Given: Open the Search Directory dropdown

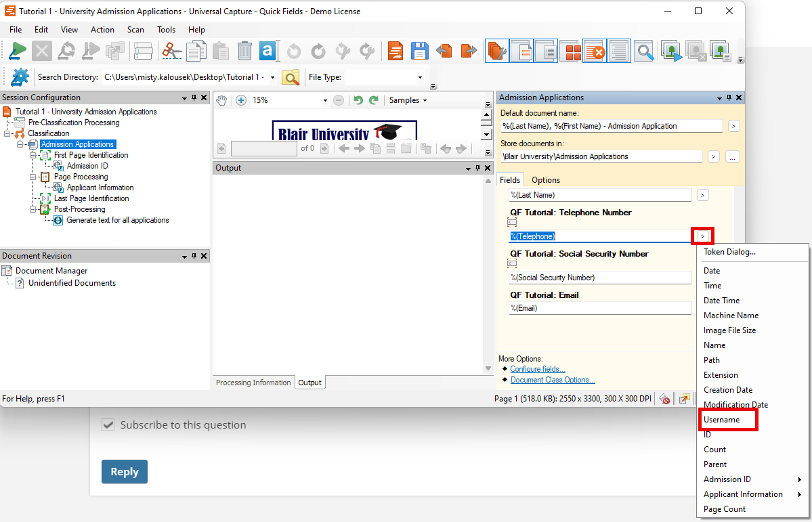Looking at the screenshot, I should [273, 77].
